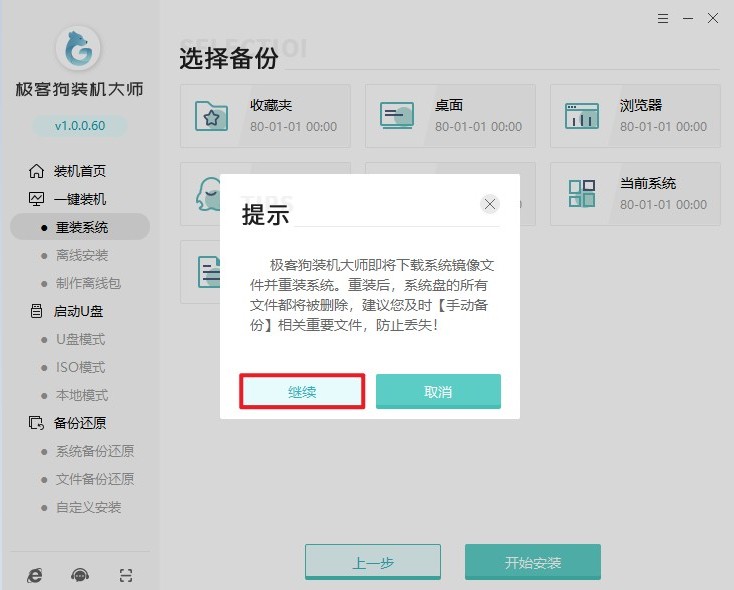The width and height of the screenshot is (734, 590).
Task: Click the monitor icon beside 一键装机
Action: pos(36,199)
